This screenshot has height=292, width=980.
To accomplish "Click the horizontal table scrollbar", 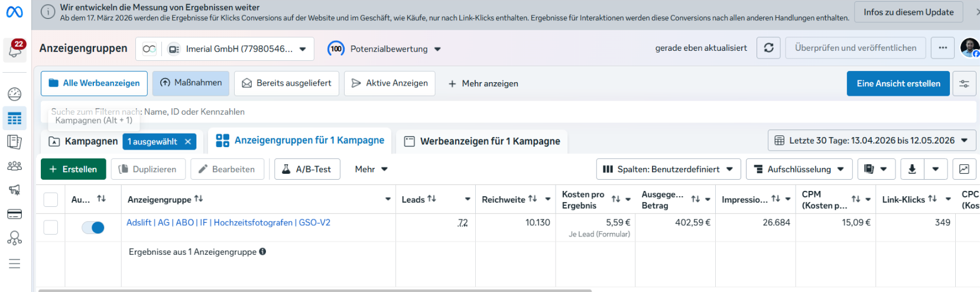I will (x=315, y=290).
